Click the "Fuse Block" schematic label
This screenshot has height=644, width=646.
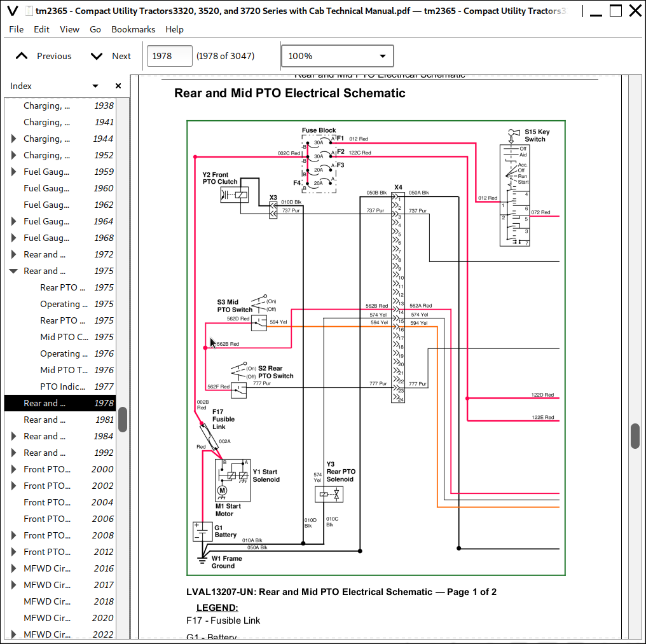pos(319,130)
